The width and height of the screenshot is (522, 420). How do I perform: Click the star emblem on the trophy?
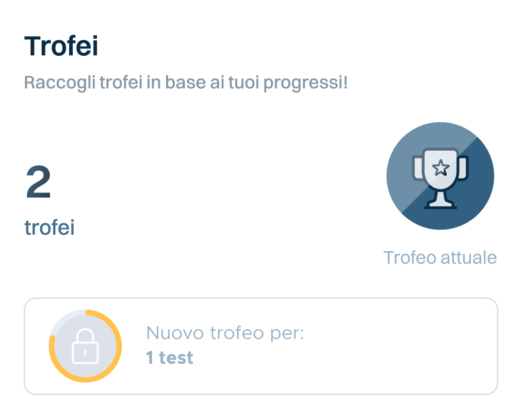[x=440, y=167]
